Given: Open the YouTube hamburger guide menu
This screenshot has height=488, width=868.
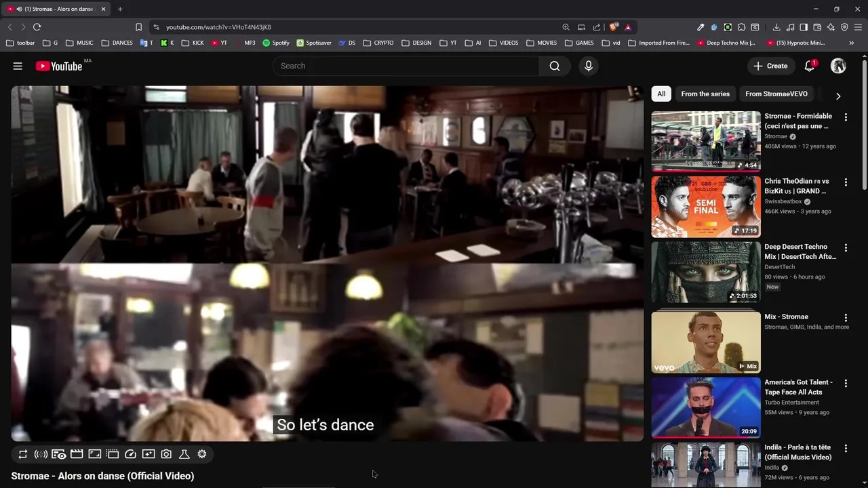Looking at the screenshot, I should click(18, 66).
